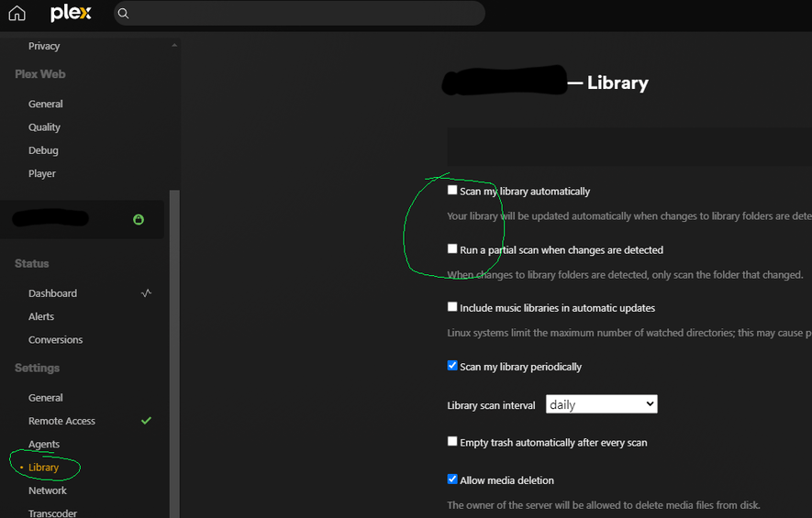Uncheck Scan my library periodically

[452, 366]
